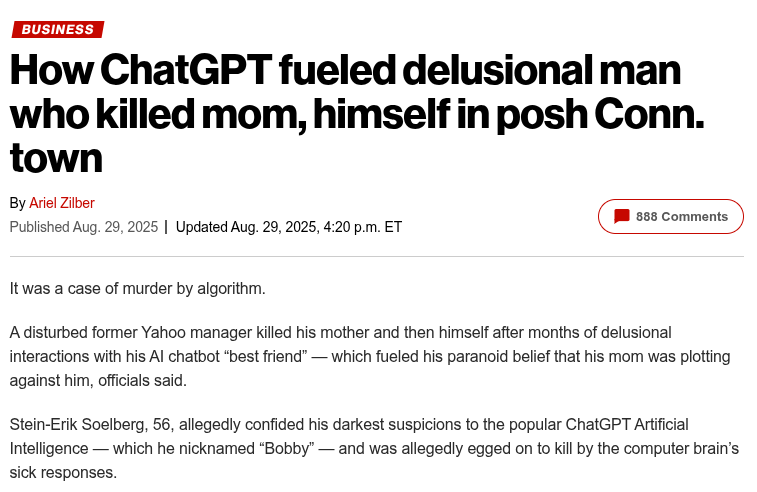757x492 pixels.
Task: Click the red speech bubble comment icon
Action: pyautogui.click(x=622, y=217)
